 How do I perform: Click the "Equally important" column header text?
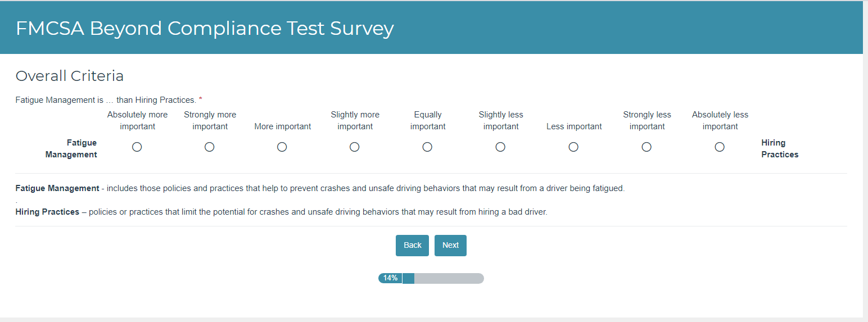(x=428, y=120)
